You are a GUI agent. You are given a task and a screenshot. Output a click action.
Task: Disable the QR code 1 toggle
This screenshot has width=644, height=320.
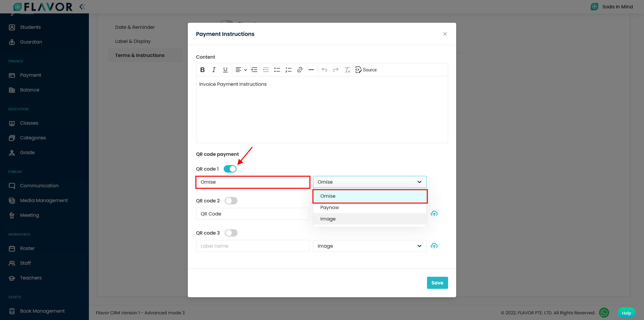tap(230, 169)
